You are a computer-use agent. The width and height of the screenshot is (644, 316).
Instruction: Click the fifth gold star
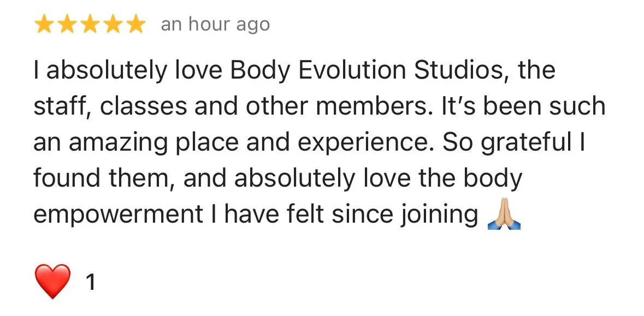click(136, 24)
